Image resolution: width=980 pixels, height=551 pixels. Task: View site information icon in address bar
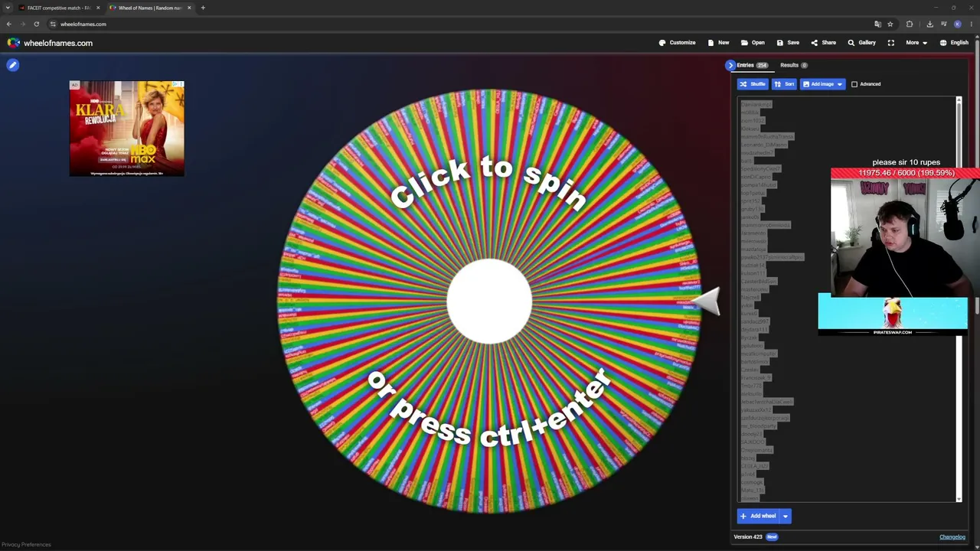tap(53, 24)
